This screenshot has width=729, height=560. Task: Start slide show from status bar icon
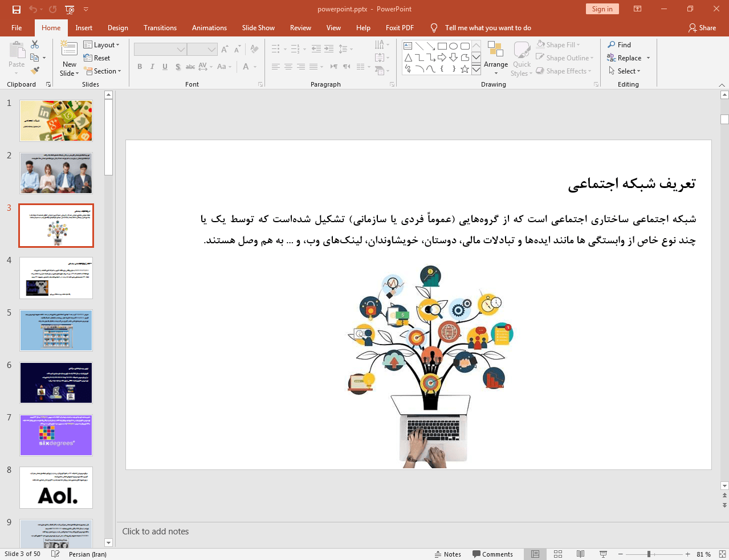[x=603, y=554]
